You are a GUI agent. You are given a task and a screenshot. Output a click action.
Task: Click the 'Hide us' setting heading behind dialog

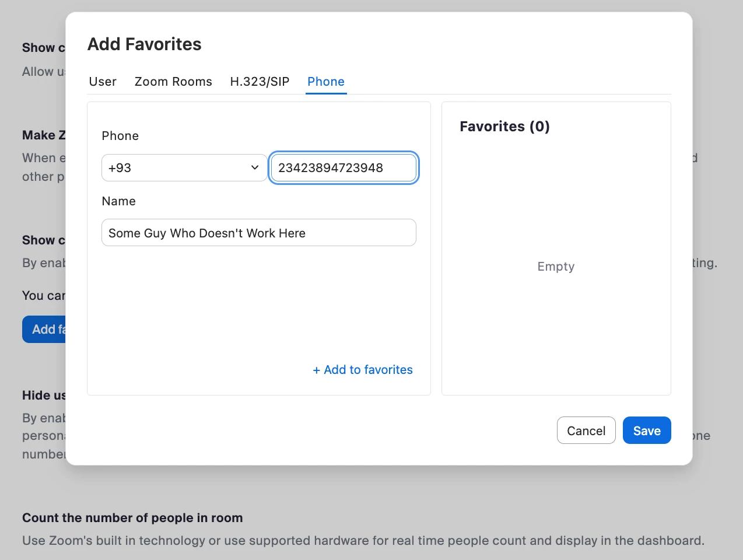click(44, 395)
